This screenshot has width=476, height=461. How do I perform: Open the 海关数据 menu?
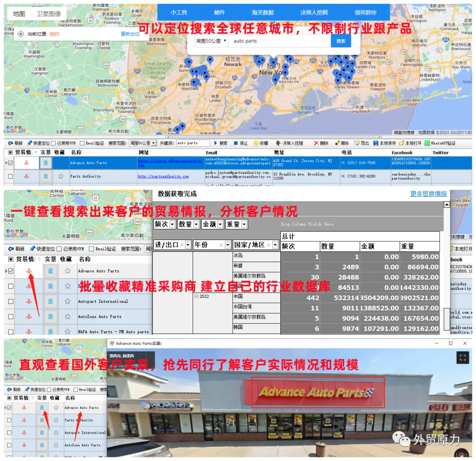pos(263,12)
